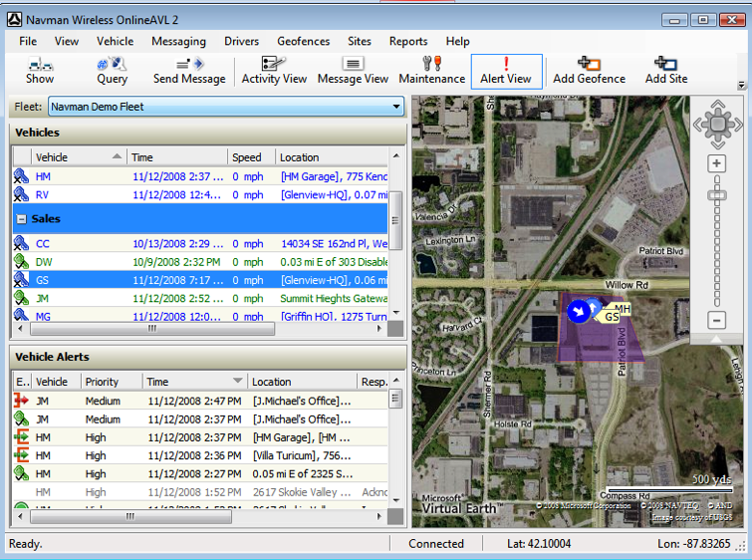Select the MG vehicle row
Screen dimensions: 752x560
(200, 316)
